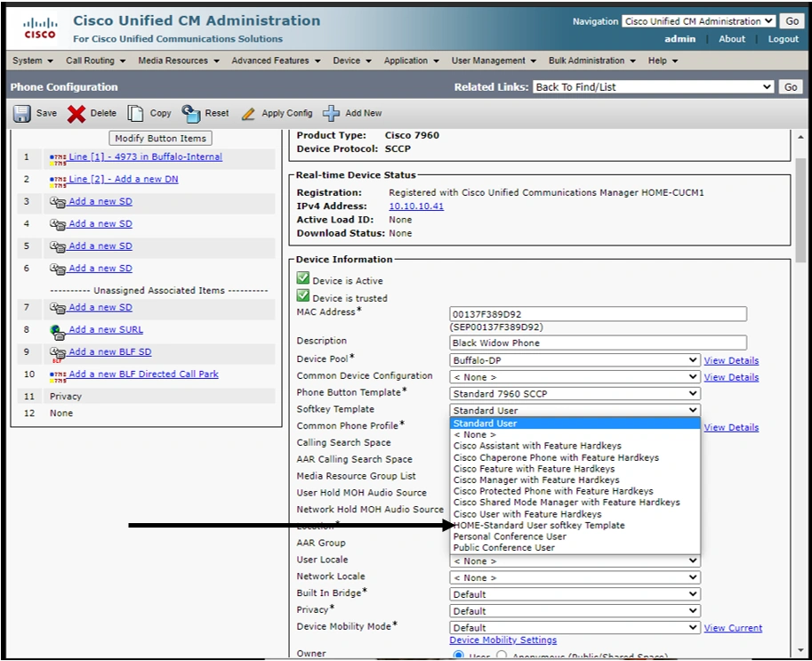
Task: Click the line icon beside Line [1]
Action: [x=58, y=158]
